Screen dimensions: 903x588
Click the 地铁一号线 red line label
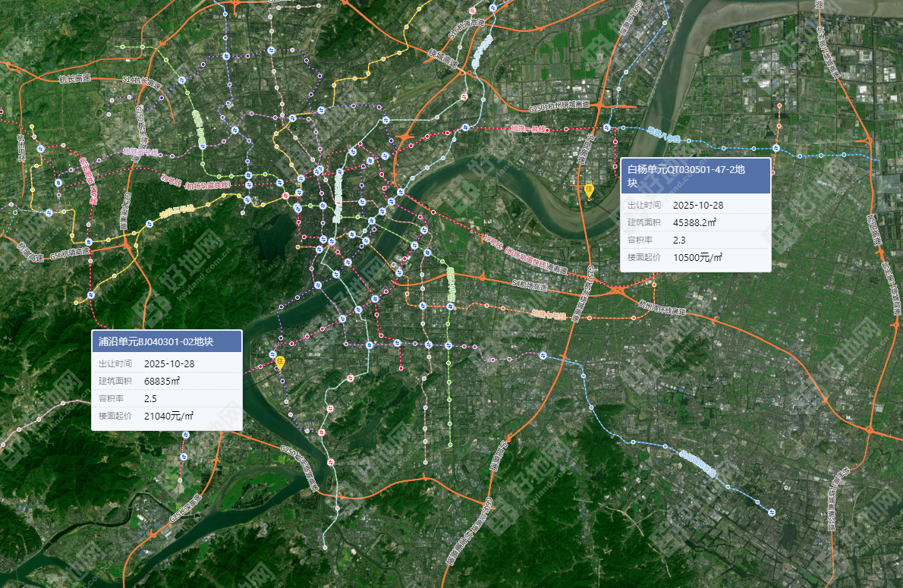[x=527, y=129]
